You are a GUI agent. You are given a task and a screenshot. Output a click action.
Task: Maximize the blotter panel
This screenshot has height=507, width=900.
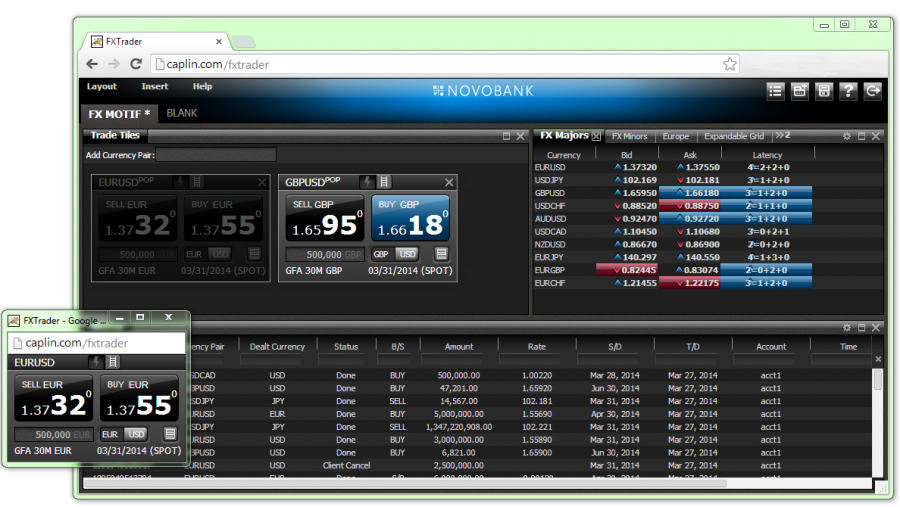point(862,327)
